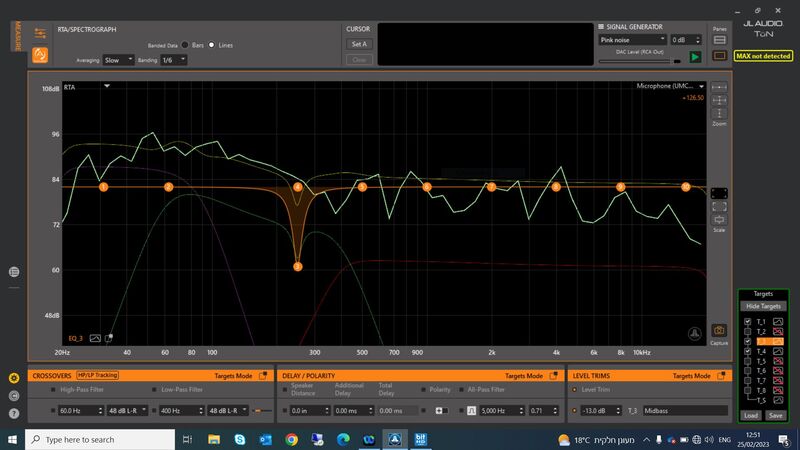The image size is (800, 450).
Task: Click the Load targets button
Action: pyautogui.click(x=751, y=415)
